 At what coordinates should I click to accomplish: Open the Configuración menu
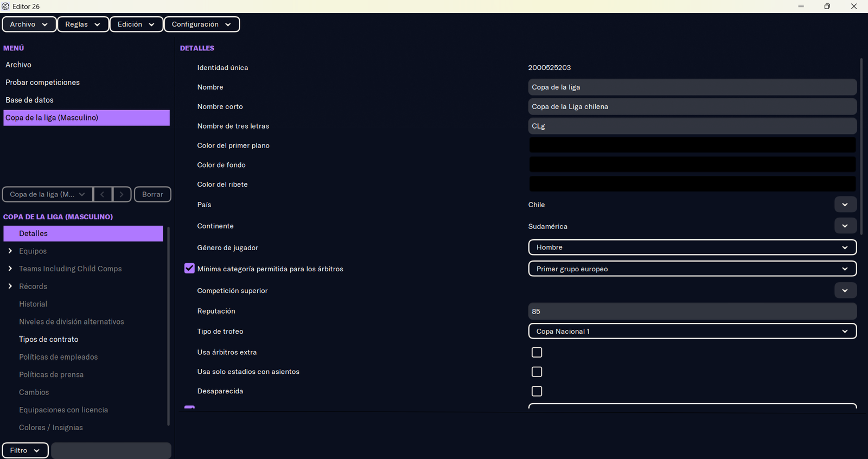(x=201, y=24)
